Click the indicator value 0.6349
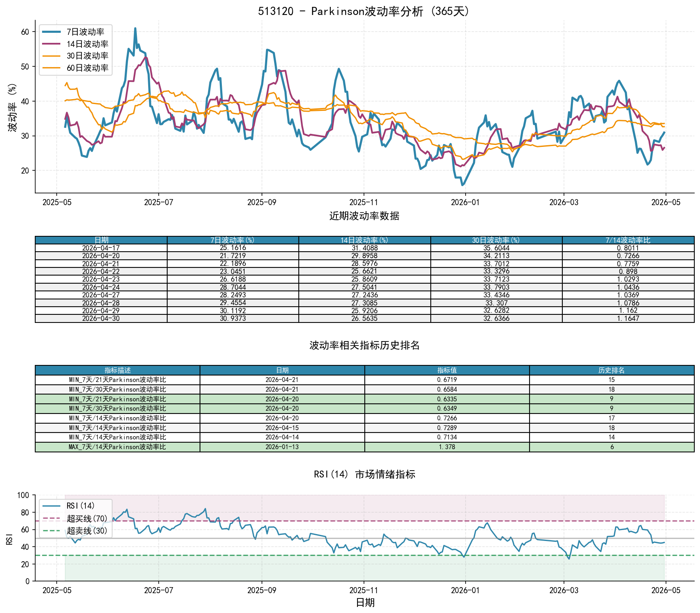Image resolution: width=700 pixels, height=613 pixels. coord(447,409)
